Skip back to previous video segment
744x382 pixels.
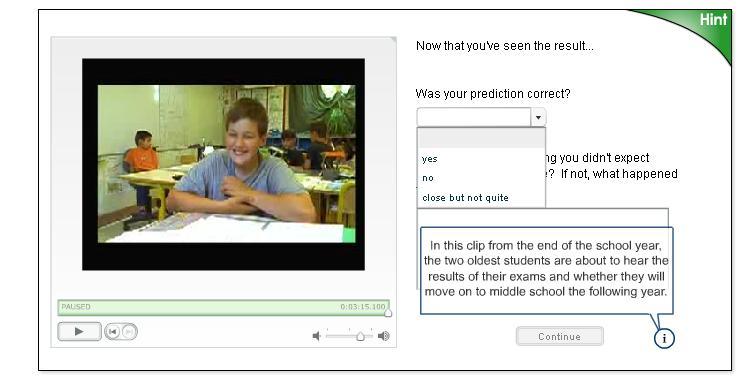point(112,332)
